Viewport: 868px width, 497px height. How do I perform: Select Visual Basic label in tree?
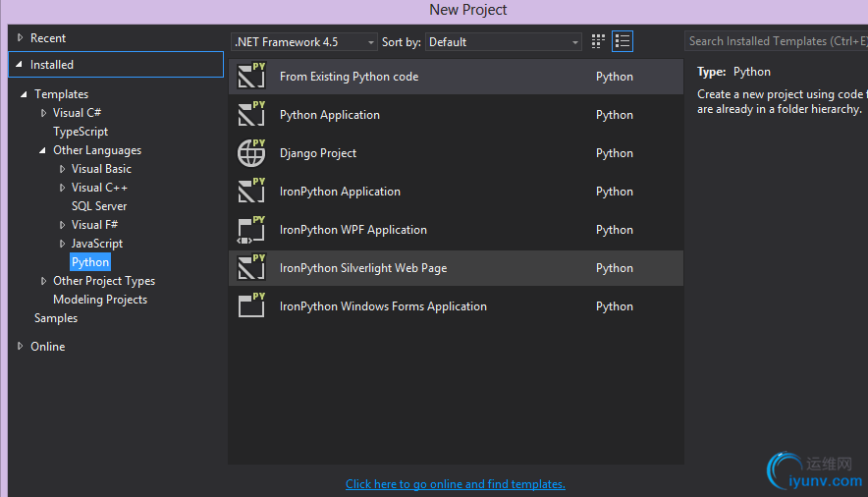tap(101, 169)
